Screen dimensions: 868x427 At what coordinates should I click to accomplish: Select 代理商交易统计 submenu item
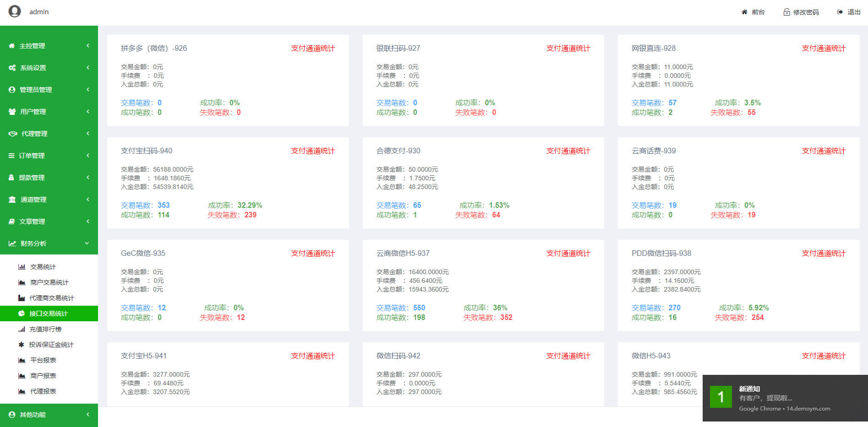(x=51, y=298)
